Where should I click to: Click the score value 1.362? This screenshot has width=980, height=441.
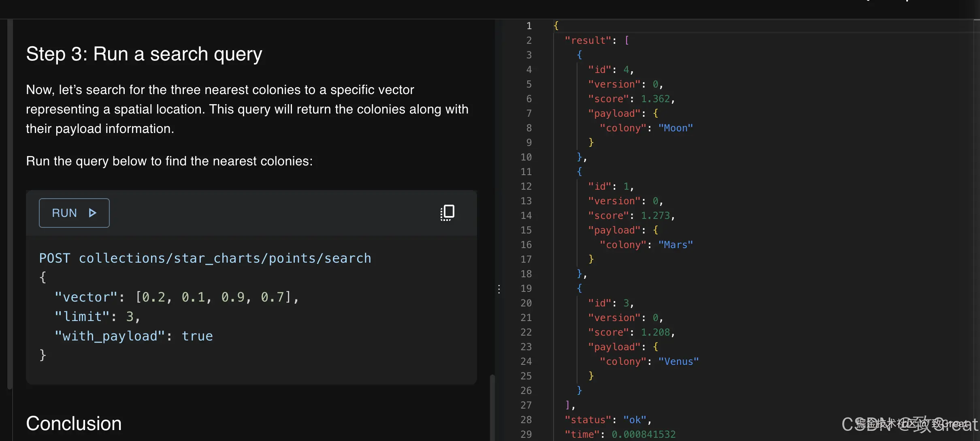click(x=655, y=99)
